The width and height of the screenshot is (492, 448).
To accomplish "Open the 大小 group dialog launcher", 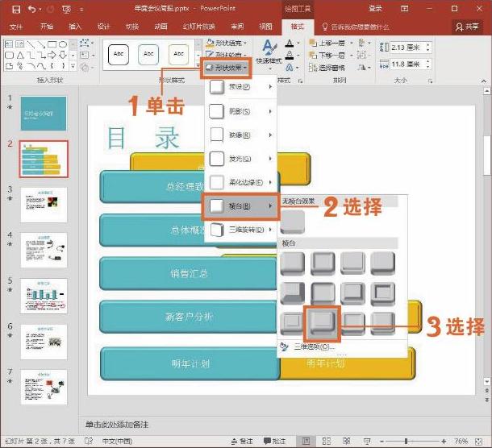I will tap(430, 81).
